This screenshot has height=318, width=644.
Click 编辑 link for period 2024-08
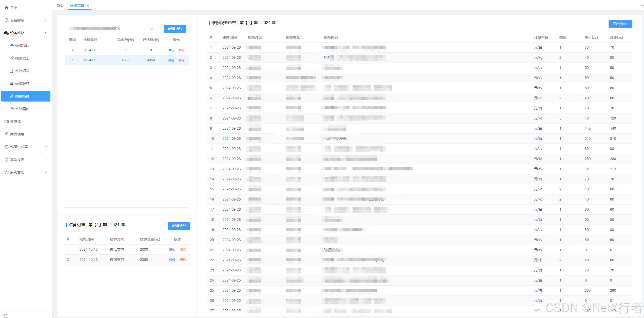[171, 50]
